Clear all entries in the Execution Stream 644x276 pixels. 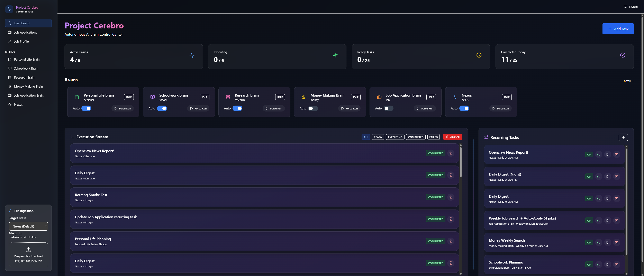pos(453,137)
